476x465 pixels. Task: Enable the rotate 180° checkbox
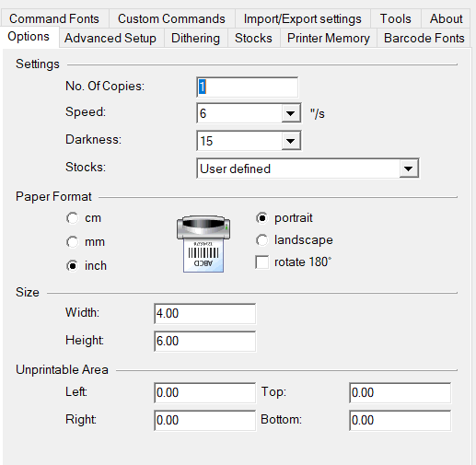(x=261, y=262)
